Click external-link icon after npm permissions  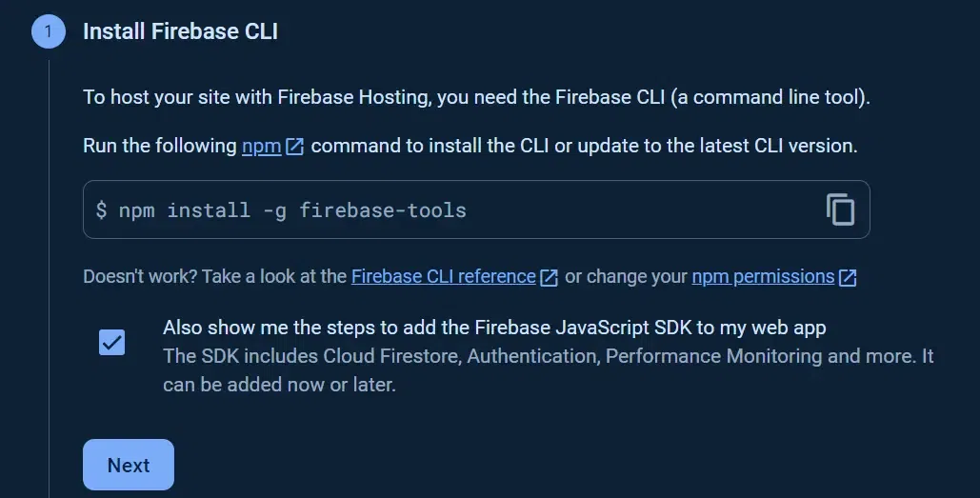pos(848,278)
